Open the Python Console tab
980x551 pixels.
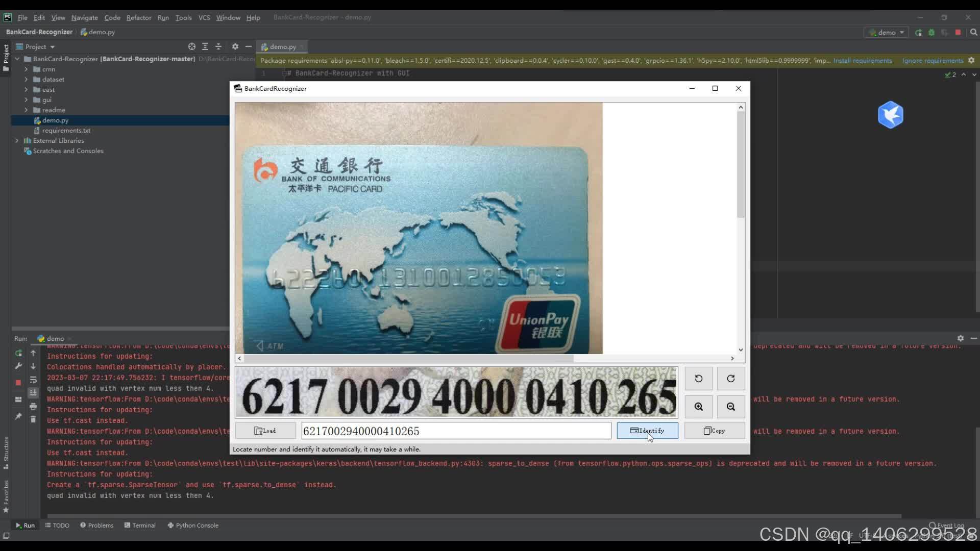click(193, 525)
